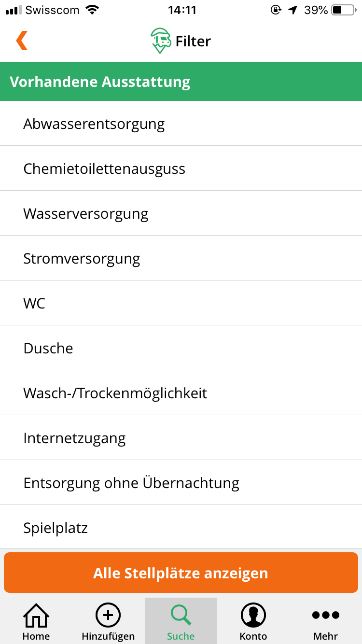
Task: Tap the battery indicator in the status bar
Action: (x=343, y=10)
